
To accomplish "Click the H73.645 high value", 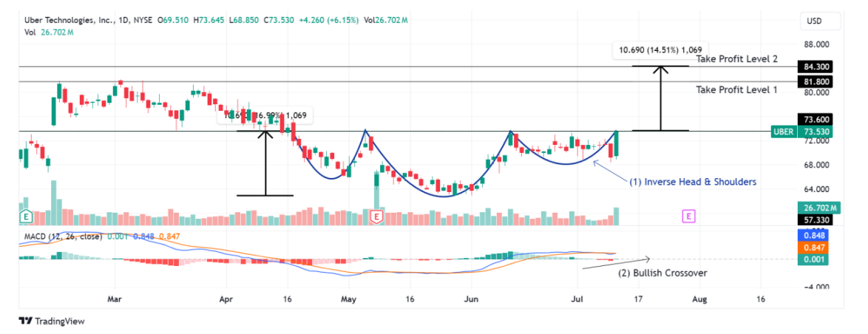I will pyautogui.click(x=210, y=21).
